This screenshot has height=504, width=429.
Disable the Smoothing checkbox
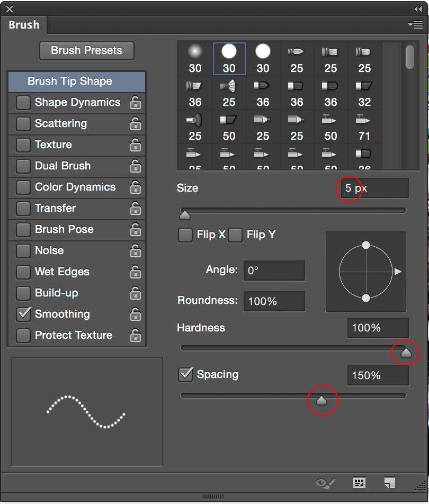point(23,314)
